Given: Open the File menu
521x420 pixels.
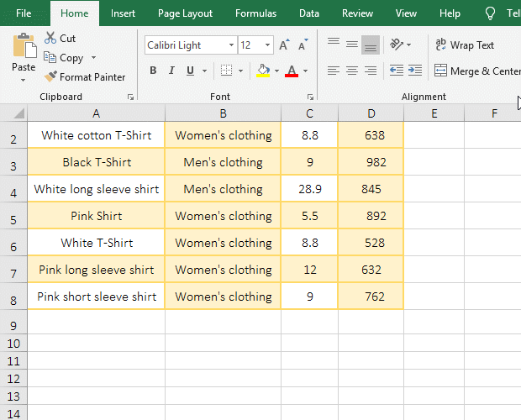Looking at the screenshot, I should 24,13.
